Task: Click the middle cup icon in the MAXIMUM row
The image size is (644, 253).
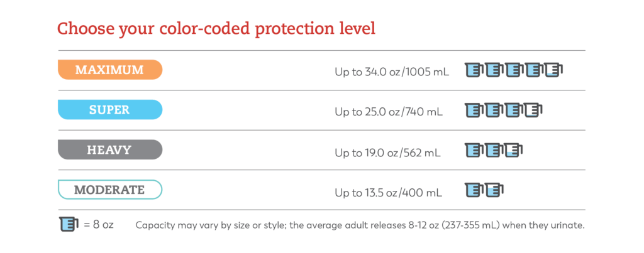Action: [x=514, y=70]
